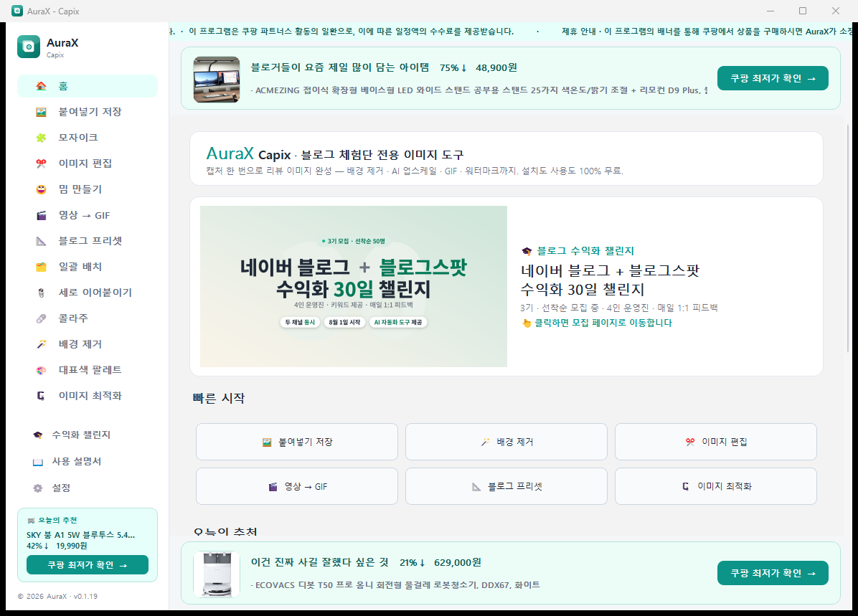Open 이미지 최적화 sidebar entry
This screenshot has height=616, width=858.
pyautogui.click(x=88, y=396)
